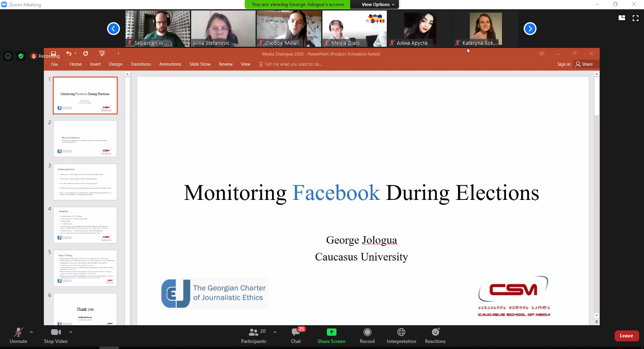
Task: Expand the Participants options arrow
Action: pos(275,332)
